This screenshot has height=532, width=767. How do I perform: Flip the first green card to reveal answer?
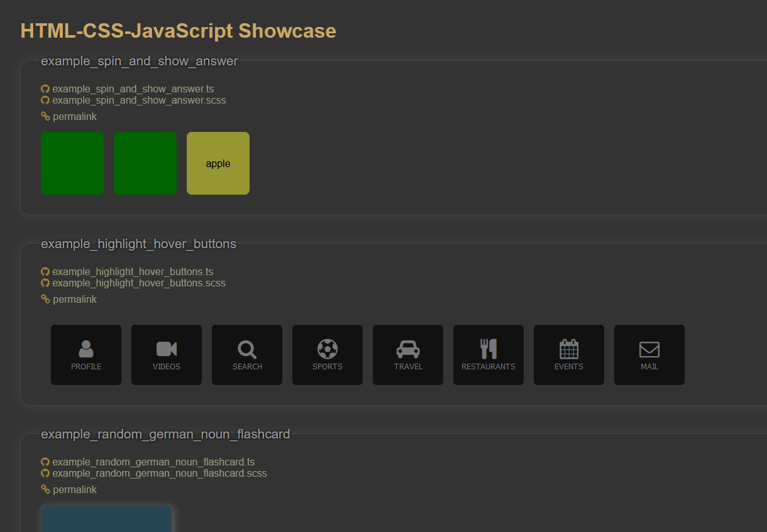(x=72, y=163)
